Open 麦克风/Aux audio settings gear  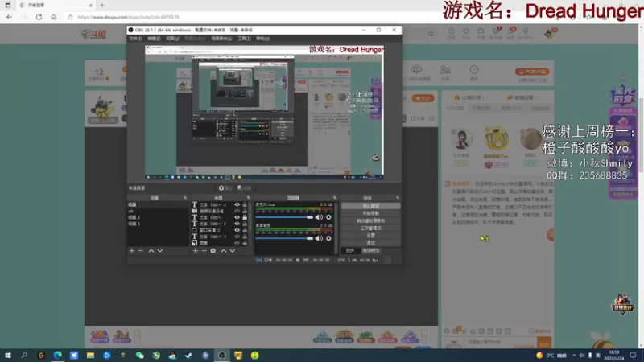click(x=328, y=217)
